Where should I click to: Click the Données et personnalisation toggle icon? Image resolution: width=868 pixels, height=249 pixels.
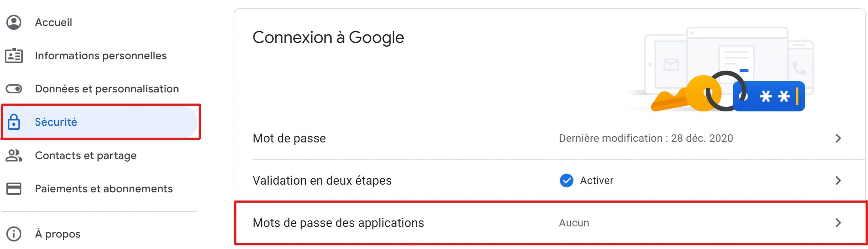pyautogui.click(x=14, y=89)
